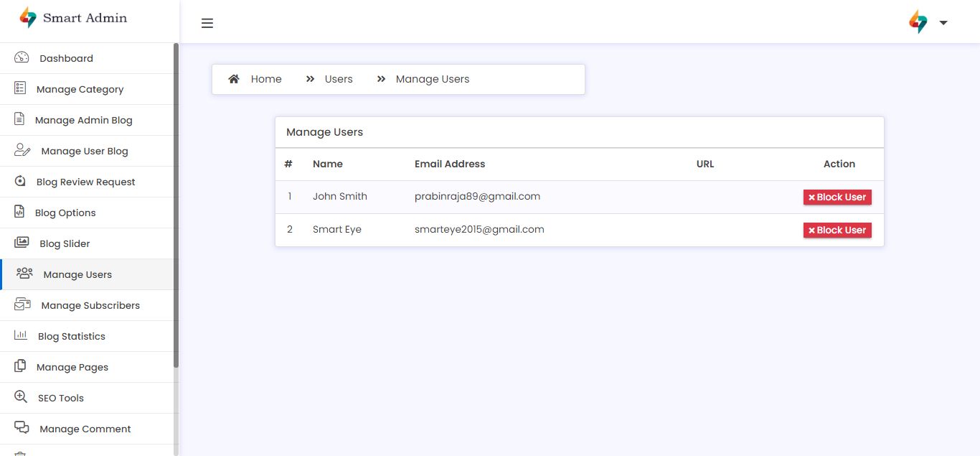Go to Manage Pages in sidebar

72,367
